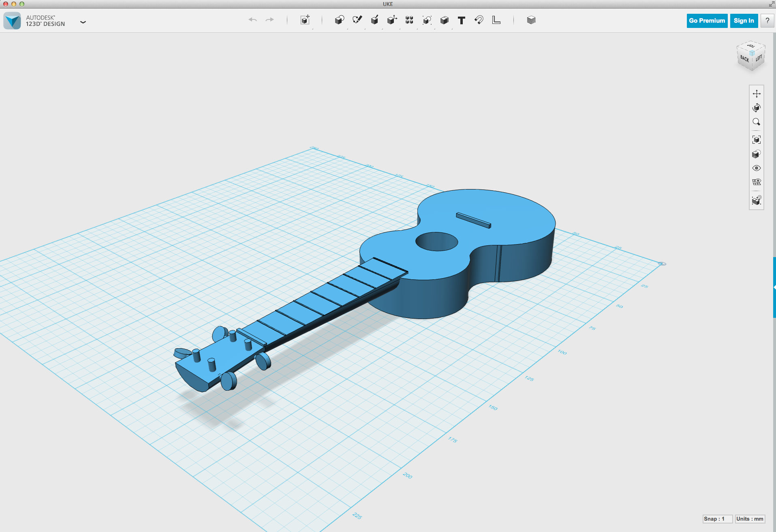Click the BACK face of view cube
The height and width of the screenshot is (532, 776).
[744, 59]
